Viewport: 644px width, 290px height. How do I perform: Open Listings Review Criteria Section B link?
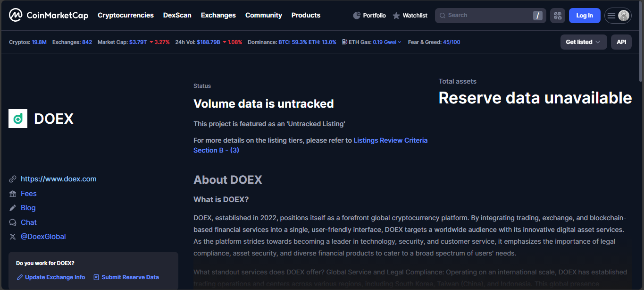tap(390, 140)
